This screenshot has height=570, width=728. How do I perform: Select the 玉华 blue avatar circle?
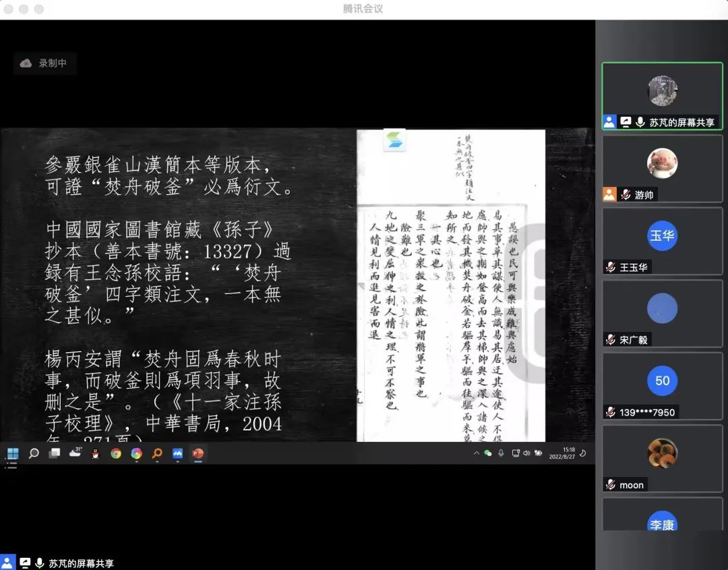coord(662,236)
